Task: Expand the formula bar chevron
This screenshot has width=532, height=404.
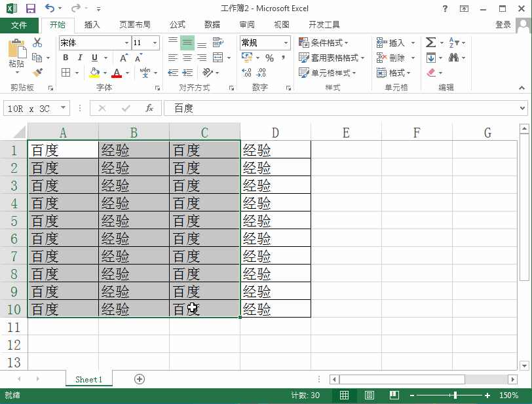Action: click(522, 108)
